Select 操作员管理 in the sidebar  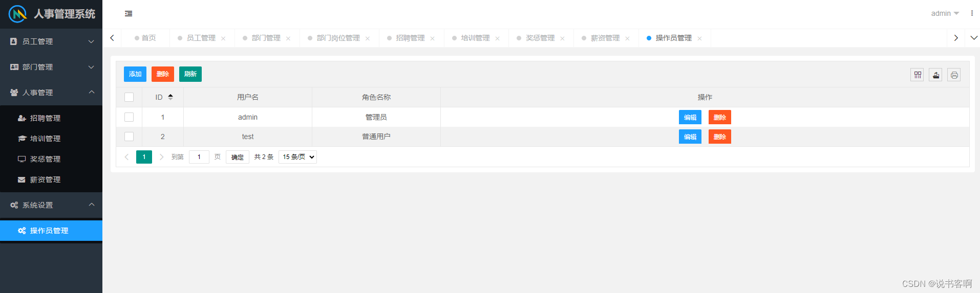(x=51, y=231)
